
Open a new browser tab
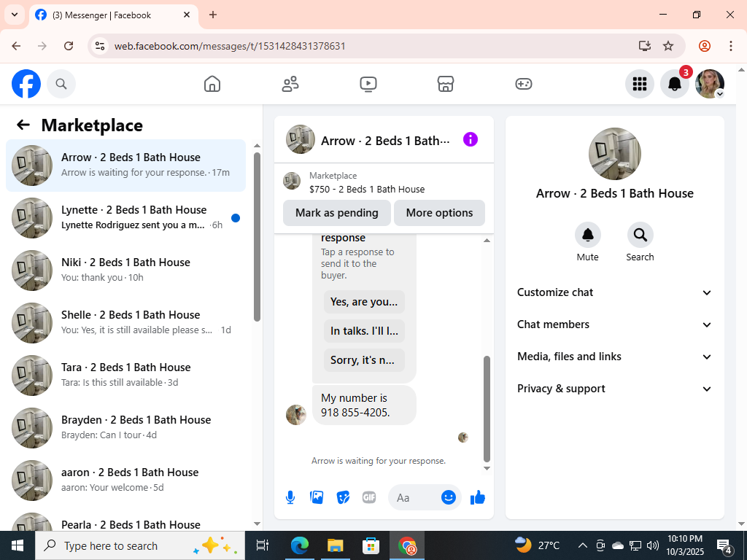(213, 15)
